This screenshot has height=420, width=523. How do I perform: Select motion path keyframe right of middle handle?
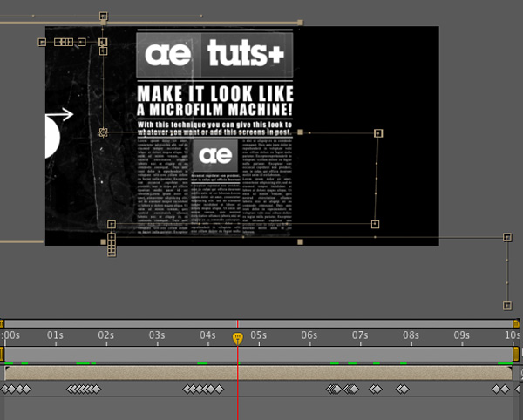point(378,133)
